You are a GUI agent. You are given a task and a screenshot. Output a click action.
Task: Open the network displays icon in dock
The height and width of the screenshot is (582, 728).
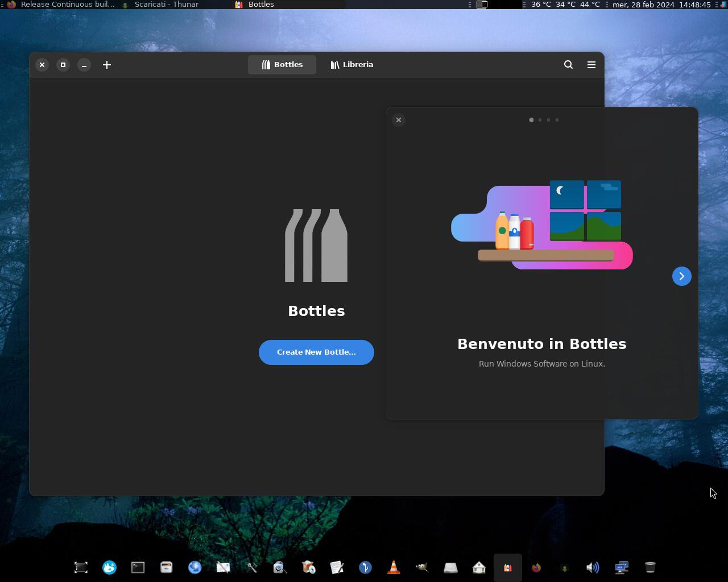pos(621,567)
